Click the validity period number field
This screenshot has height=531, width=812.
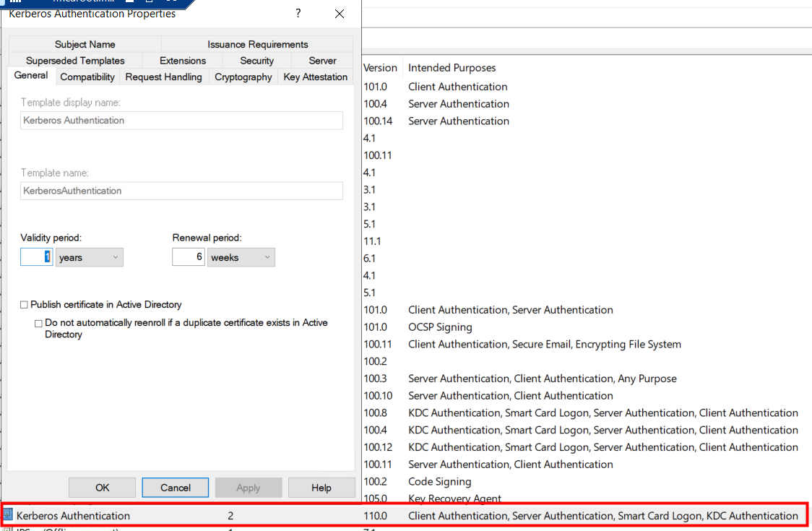pos(36,257)
